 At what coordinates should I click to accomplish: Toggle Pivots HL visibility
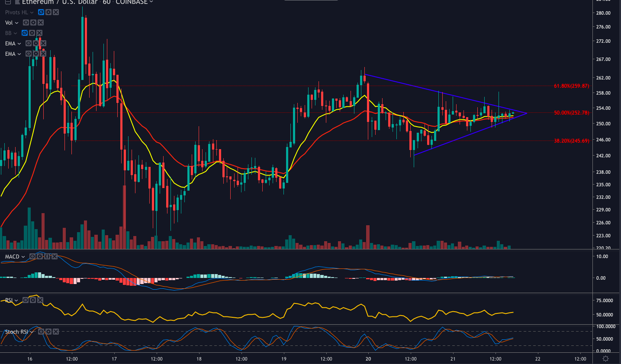click(x=41, y=12)
